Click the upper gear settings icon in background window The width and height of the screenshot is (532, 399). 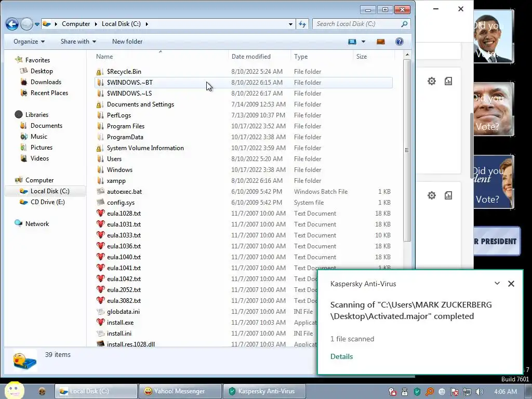(x=432, y=81)
